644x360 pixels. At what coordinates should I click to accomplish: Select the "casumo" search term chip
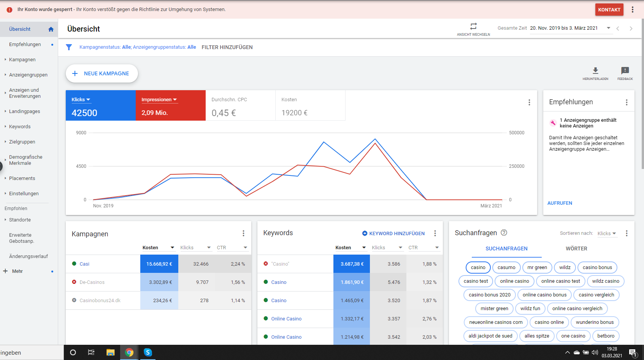click(x=506, y=268)
